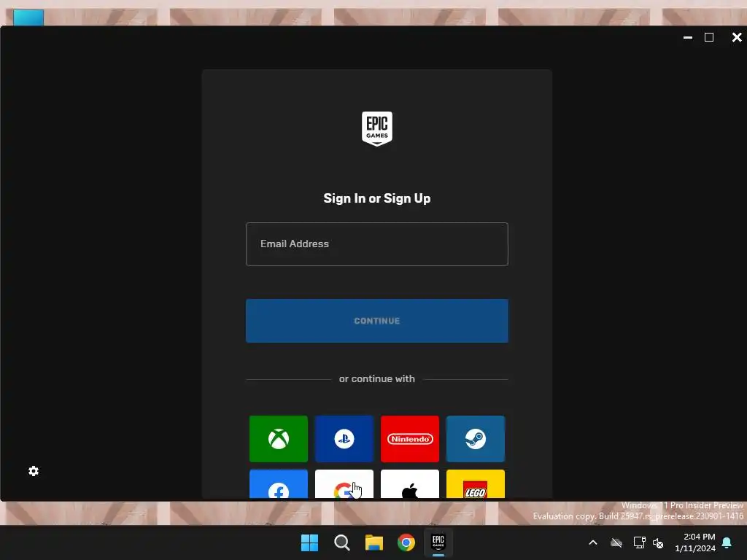747x560 pixels.
Task: Close the Epic Games launcher window
Action: 737,37
